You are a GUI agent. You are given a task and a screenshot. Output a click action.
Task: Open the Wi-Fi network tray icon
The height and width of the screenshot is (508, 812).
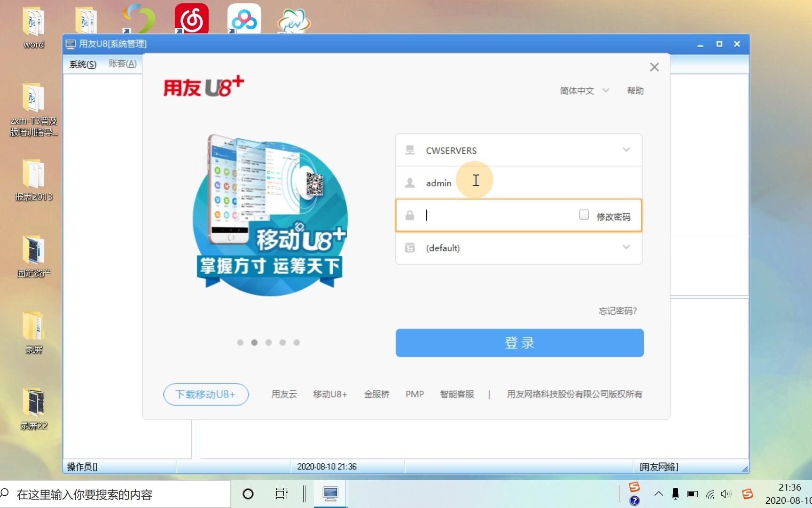pos(710,494)
